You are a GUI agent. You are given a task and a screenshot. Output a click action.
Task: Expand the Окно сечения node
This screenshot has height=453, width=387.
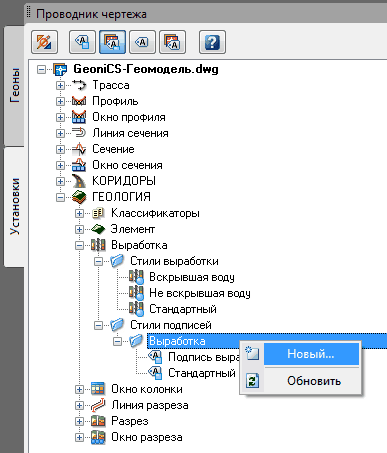pos(60,165)
